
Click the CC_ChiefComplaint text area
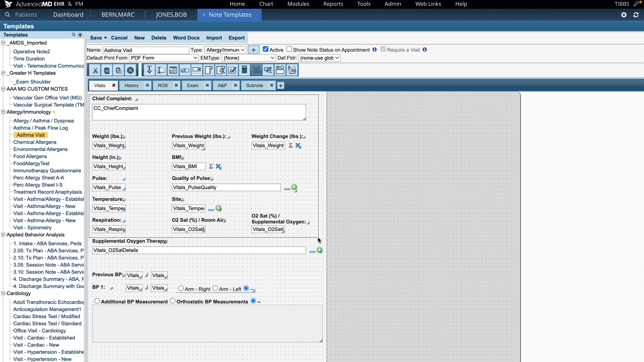(199, 112)
